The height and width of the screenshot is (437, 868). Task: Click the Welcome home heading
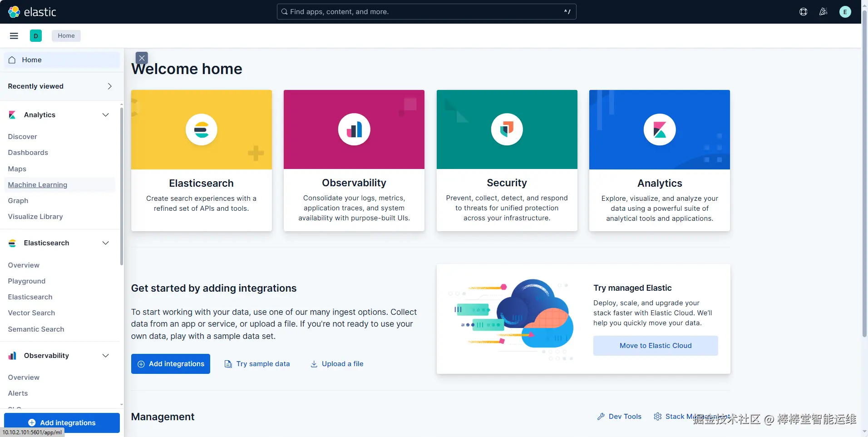coord(187,69)
